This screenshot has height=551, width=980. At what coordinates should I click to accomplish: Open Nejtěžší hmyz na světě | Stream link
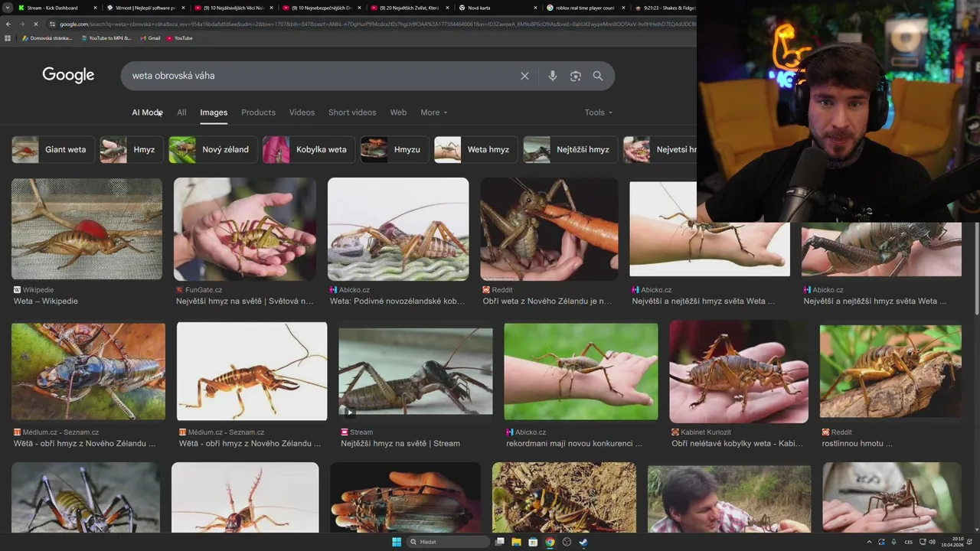(400, 444)
